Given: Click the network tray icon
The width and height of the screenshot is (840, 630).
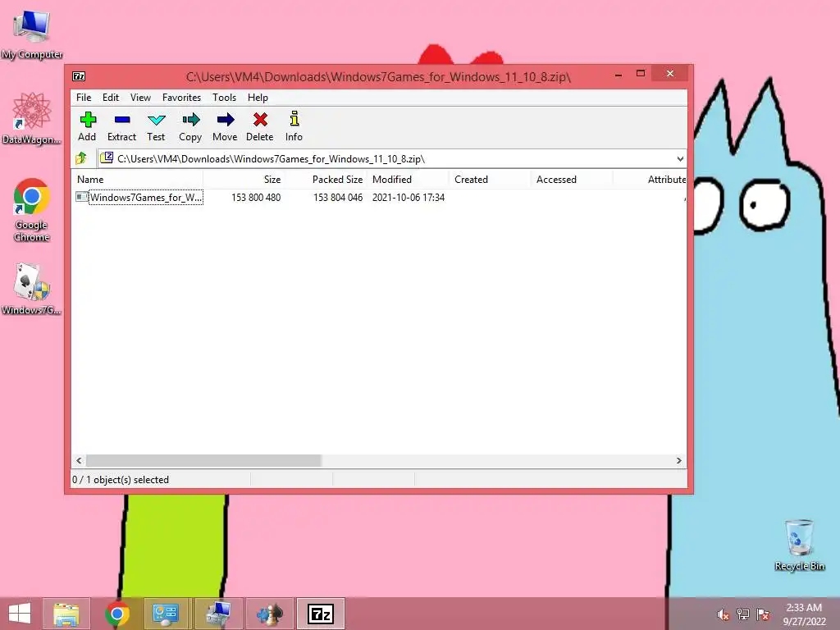Looking at the screenshot, I should click(x=743, y=614).
